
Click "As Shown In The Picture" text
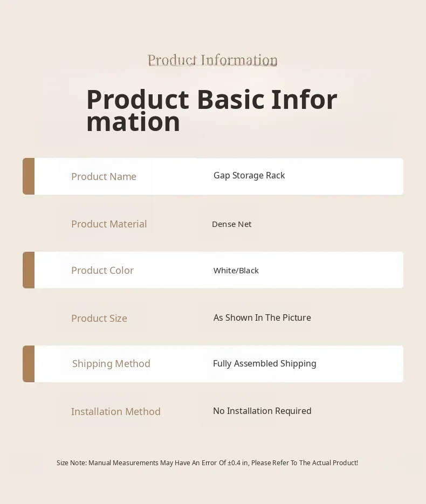262,318
